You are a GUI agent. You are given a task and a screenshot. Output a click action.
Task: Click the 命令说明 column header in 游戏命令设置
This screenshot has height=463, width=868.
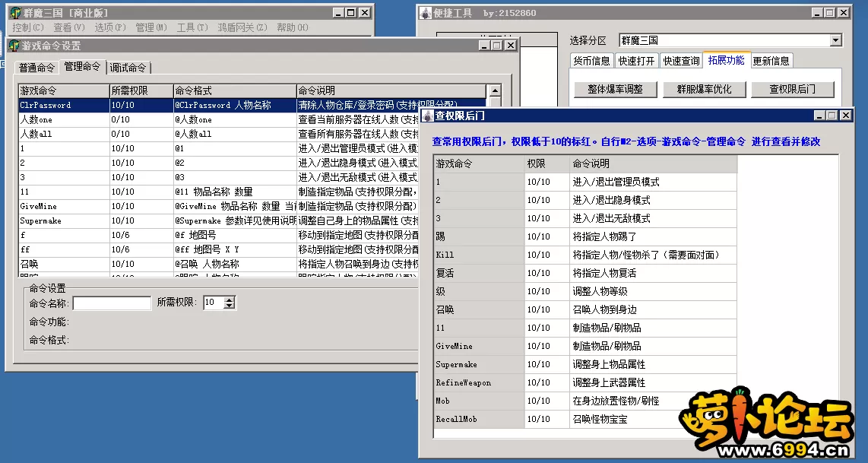tap(391, 90)
